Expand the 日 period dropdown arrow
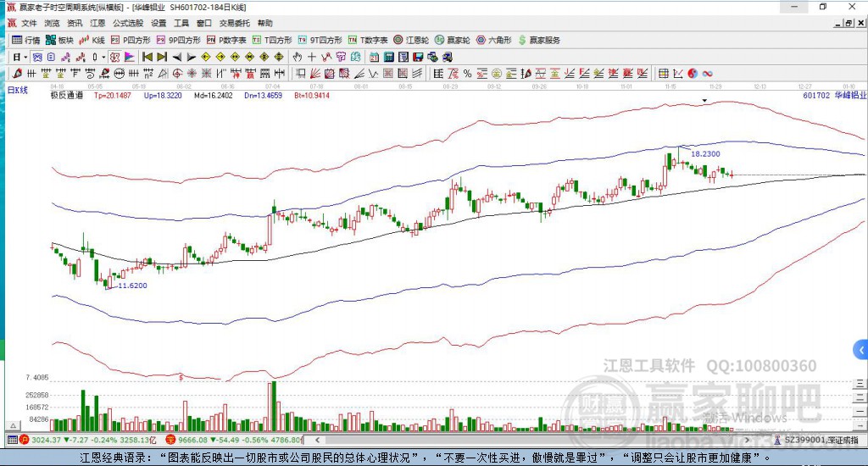Image resolution: width=868 pixels, height=466 pixels. (x=25, y=57)
